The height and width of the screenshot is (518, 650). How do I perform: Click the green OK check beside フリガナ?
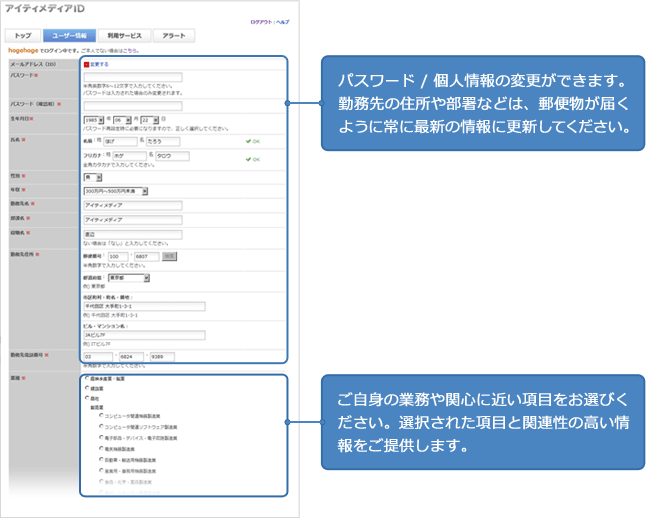click(x=252, y=160)
